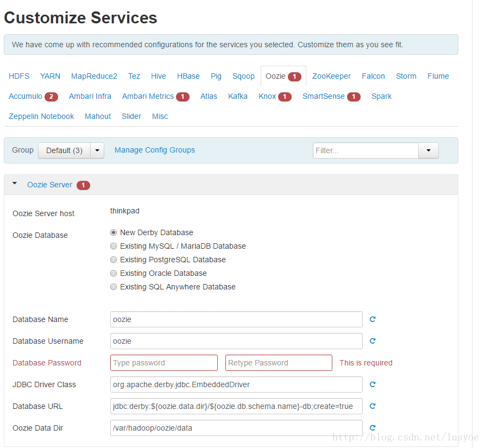Click the thinkpad host name text
This screenshot has height=448, width=485.
[125, 211]
